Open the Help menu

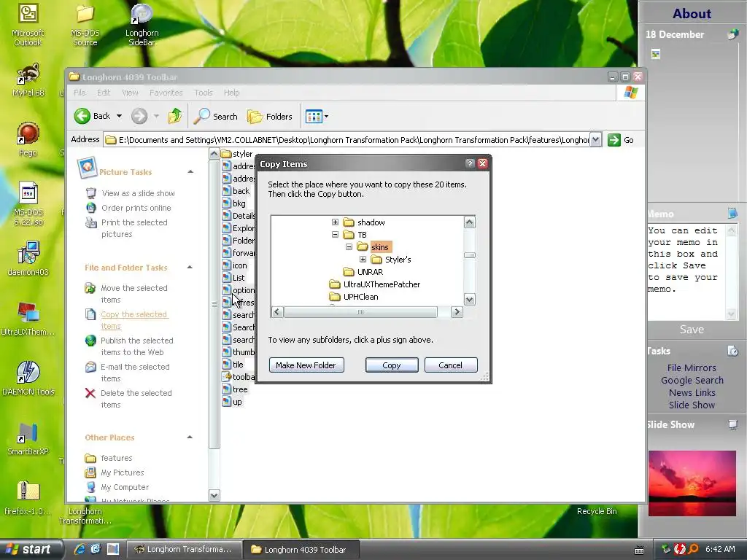point(231,93)
